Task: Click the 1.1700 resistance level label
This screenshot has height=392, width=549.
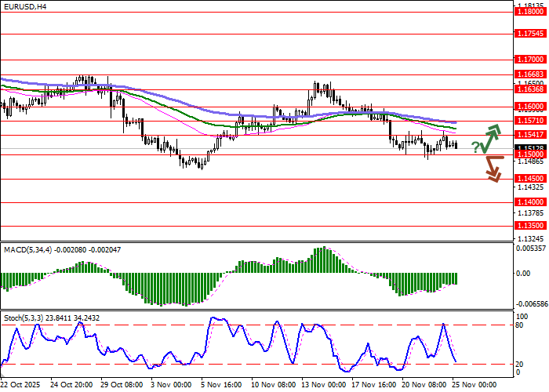Action: 530,59
